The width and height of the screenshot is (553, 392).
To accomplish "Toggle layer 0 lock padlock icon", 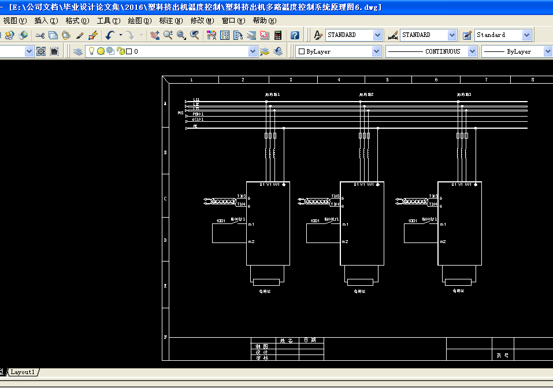I will (x=120, y=51).
